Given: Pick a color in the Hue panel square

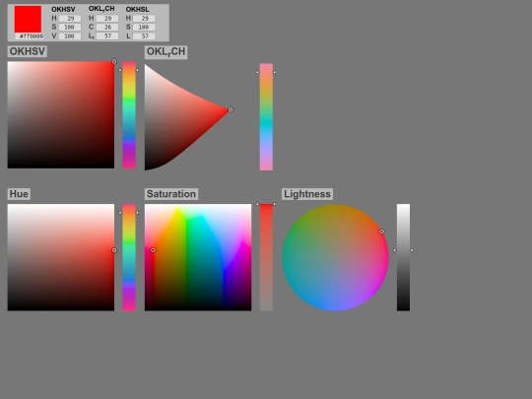Looking at the screenshot, I should 61,257.
